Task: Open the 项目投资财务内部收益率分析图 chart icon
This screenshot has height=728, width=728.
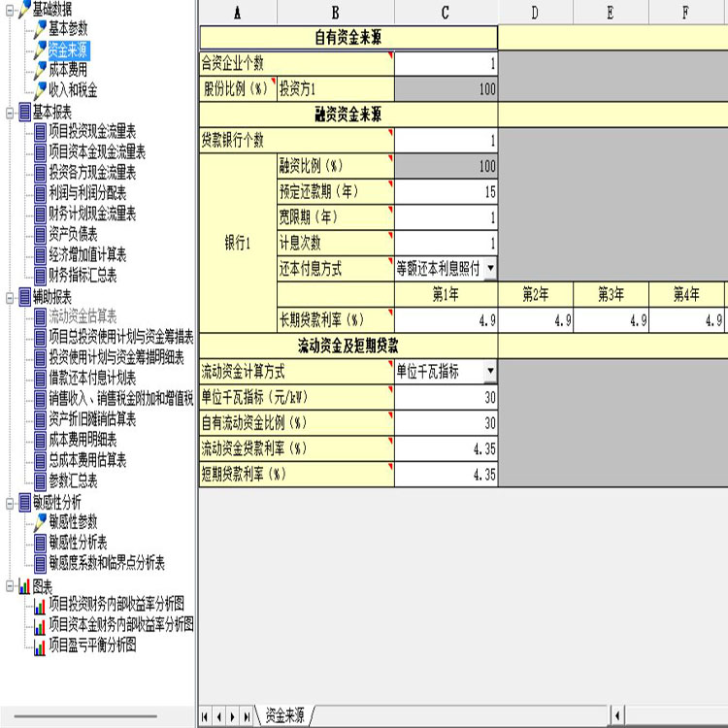Action: 40,605
